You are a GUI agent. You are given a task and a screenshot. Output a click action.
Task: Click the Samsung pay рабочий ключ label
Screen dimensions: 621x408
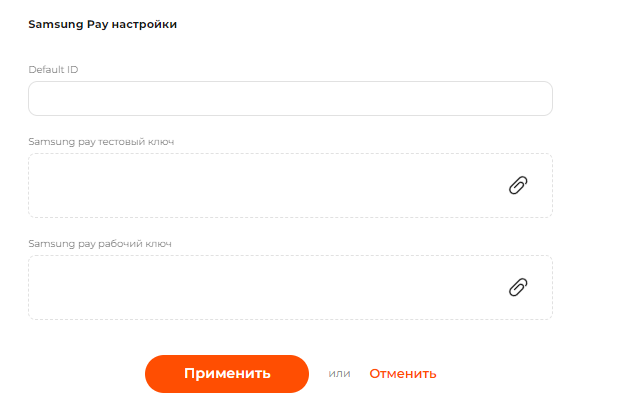coord(102,244)
